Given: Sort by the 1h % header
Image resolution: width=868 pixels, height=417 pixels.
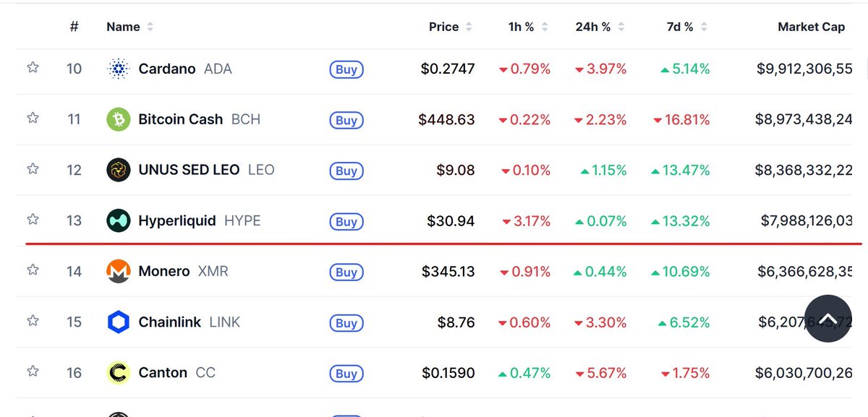Looking at the screenshot, I should click(x=528, y=27).
